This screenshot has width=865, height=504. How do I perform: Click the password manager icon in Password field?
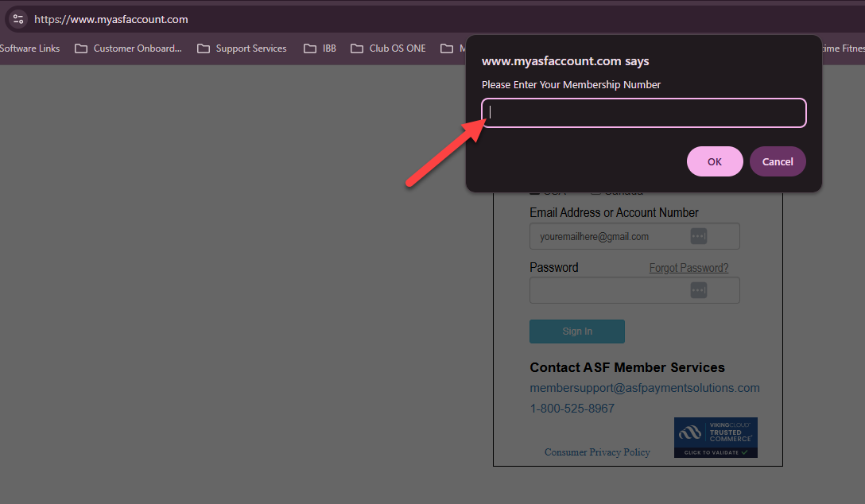pyautogui.click(x=698, y=290)
